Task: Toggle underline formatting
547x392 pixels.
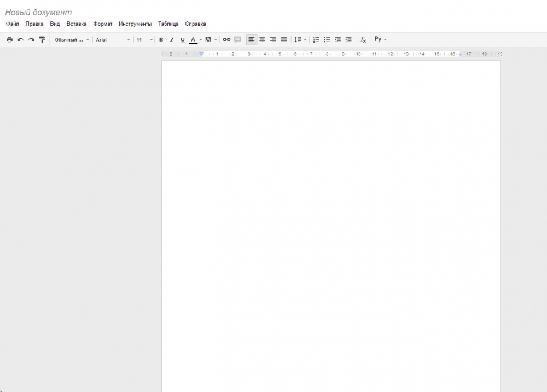Action: (183, 40)
